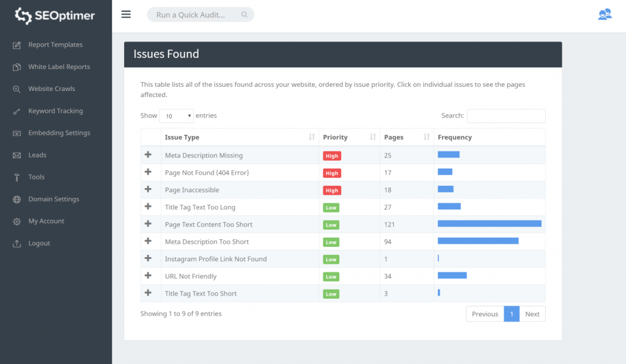Image resolution: width=626 pixels, height=364 pixels.
Task: Click the Website Crawls magnifier icon
Action: 17,89
